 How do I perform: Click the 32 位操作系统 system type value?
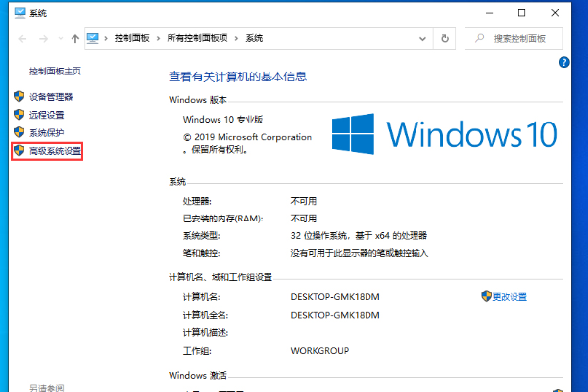[x=359, y=235]
